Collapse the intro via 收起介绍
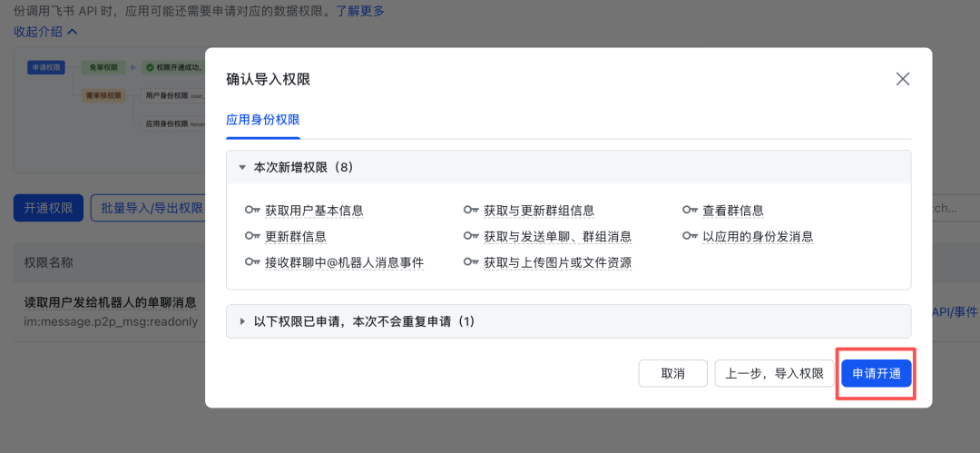This screenshot has height=453, width=980. click(x=45, y=32)
